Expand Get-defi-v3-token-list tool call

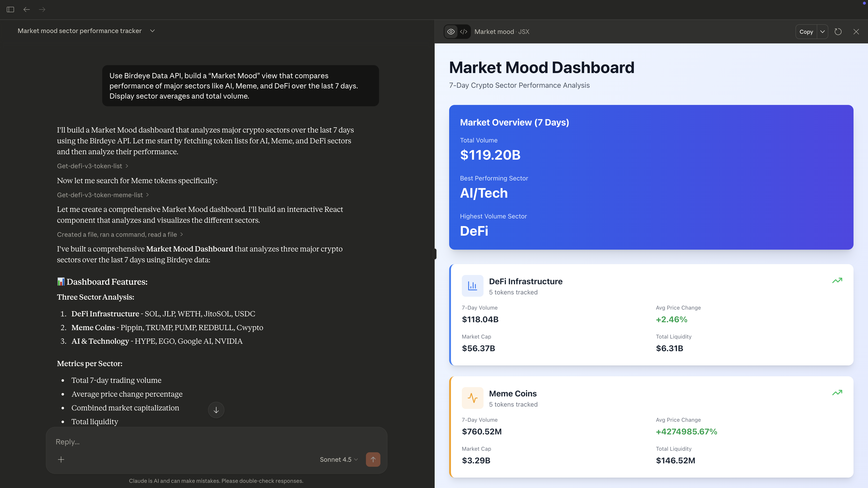pyautogui.click(x=93, y=166)
